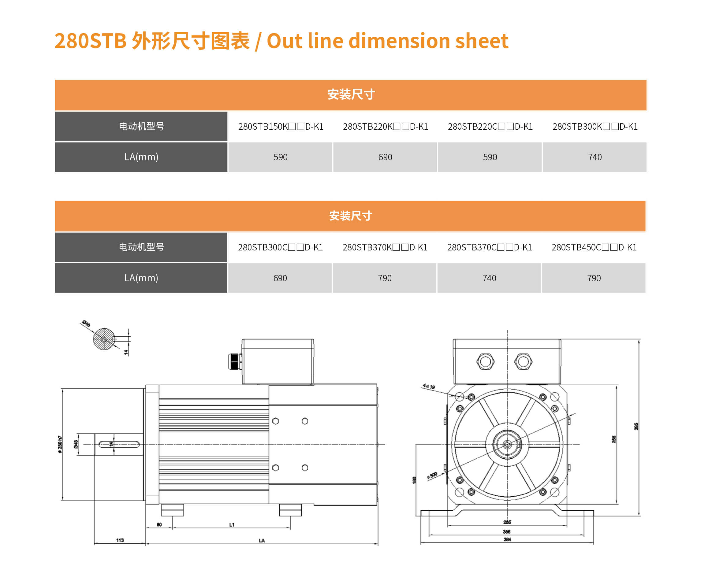This screenshot has height=588, width=723.
Task: Select model cell 280STB150K□□D-K1
Action: click(x=280, y=126)
